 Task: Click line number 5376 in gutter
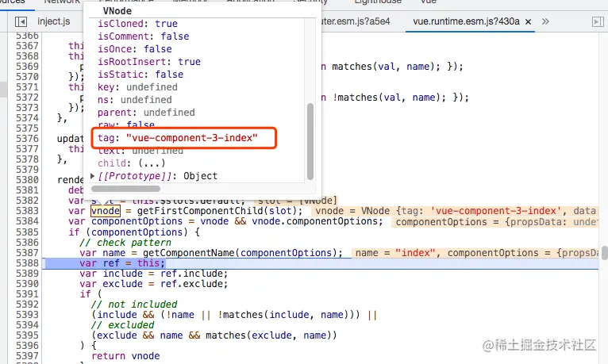tap(27, 139)
